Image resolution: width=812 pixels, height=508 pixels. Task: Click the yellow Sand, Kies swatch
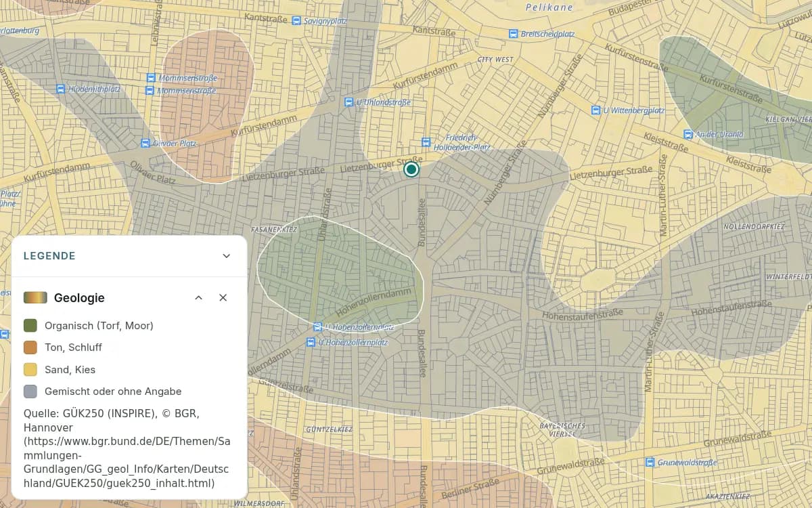[x=30, y=370]
